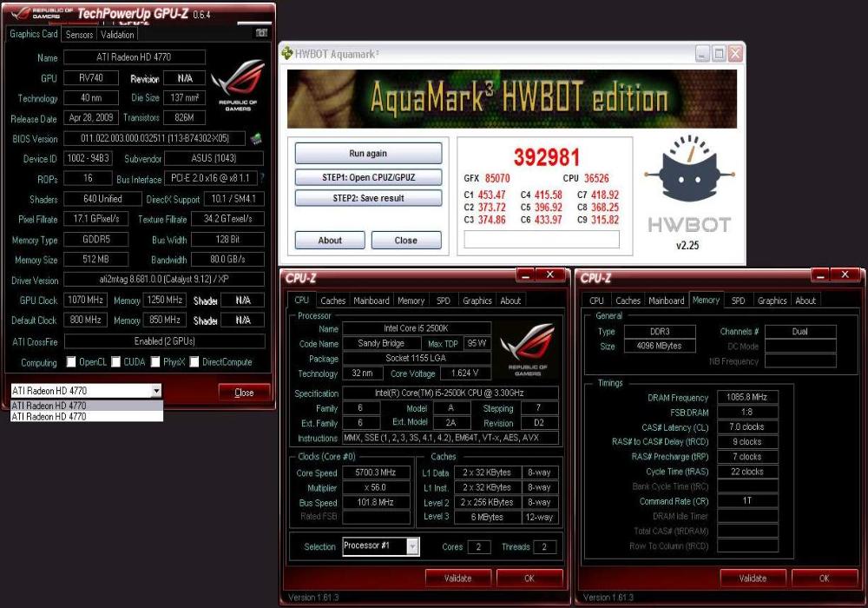Open Graphics tab in right CPU-Z window
The height and width of the screenshot is (608, 868).
coord(773,301)
